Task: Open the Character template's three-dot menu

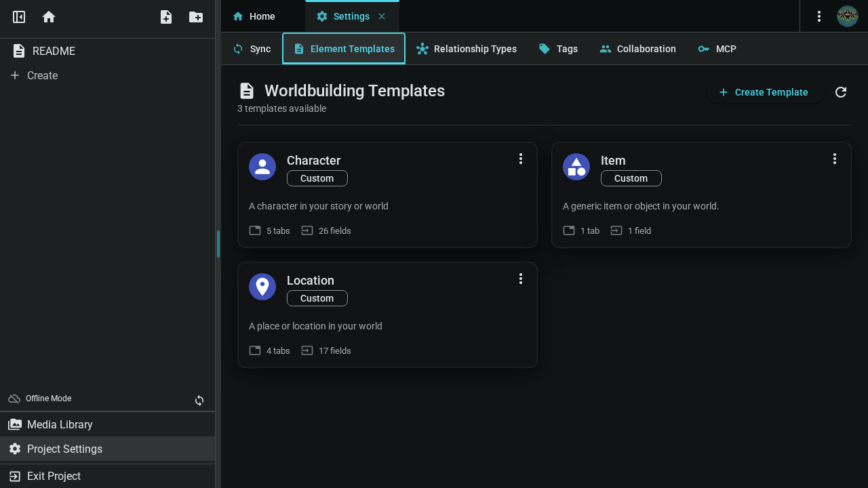Action: click(x=521, y=159)
